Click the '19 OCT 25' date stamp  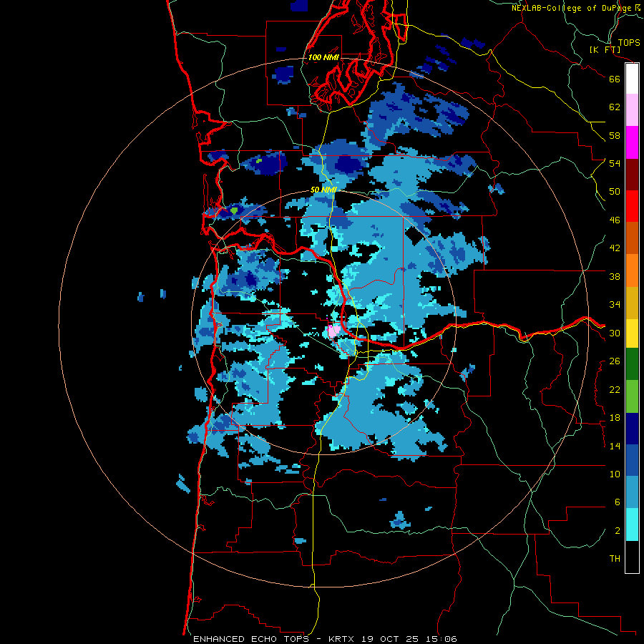click(x=390, y=639)
